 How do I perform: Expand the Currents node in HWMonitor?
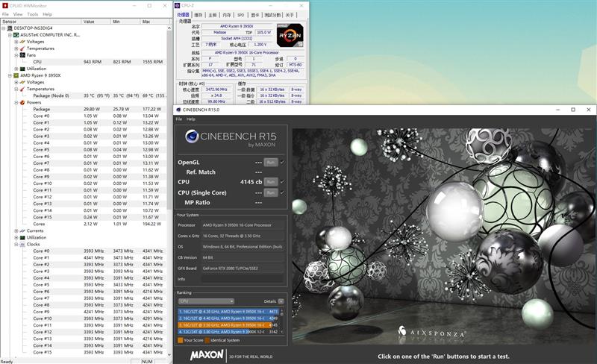point(16,230)
